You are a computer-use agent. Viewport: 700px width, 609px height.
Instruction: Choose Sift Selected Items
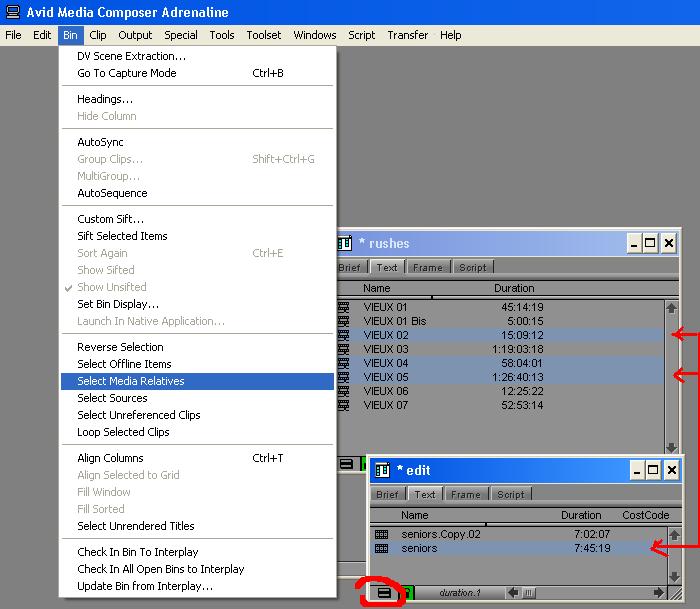(x=197, y=236)
